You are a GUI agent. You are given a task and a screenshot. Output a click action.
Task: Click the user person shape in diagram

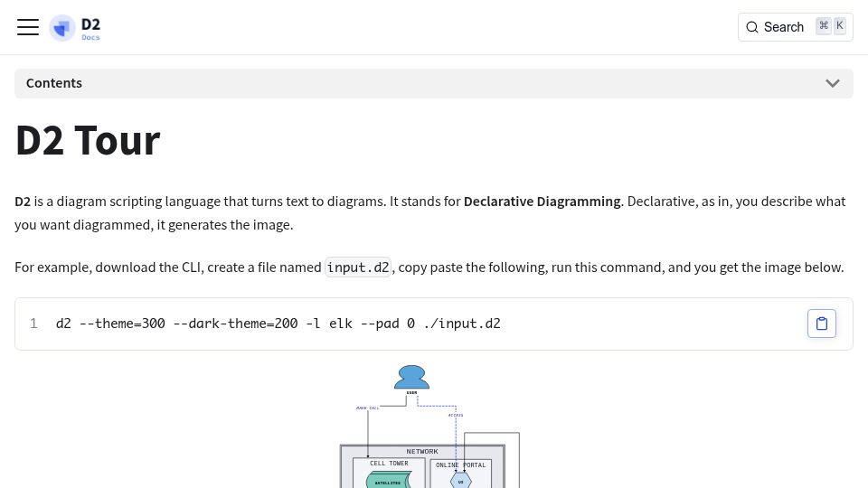click(411, 378)
